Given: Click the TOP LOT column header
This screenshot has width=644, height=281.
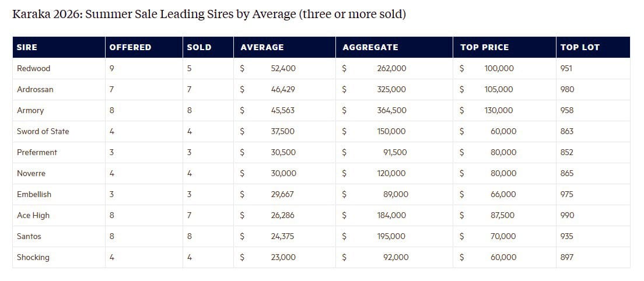Looking at the screenshot, I should point(580,47).
